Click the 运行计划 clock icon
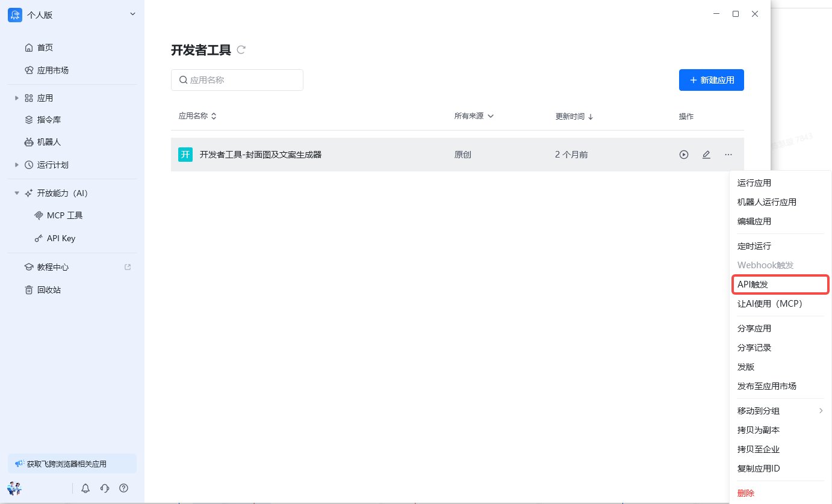Viewport: 832px width, 504px height. coord(28,165)
